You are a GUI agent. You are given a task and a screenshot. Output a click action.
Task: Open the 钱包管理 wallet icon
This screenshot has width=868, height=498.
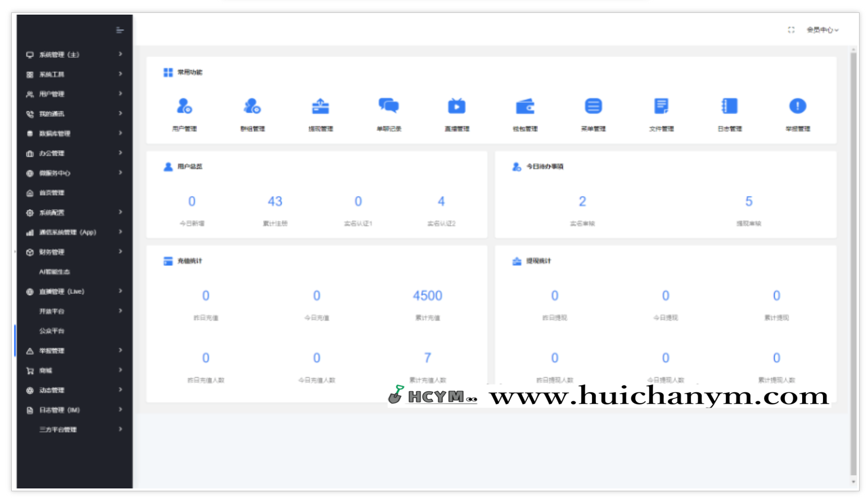tap(525, 106)
